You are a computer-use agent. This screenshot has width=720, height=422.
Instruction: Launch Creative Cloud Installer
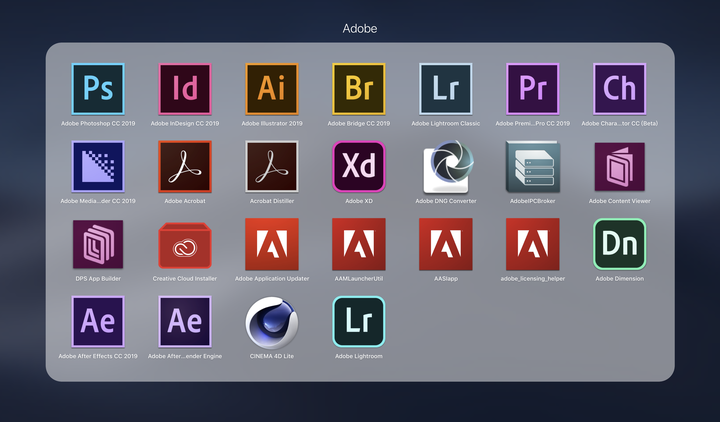(x=185, y=245)
